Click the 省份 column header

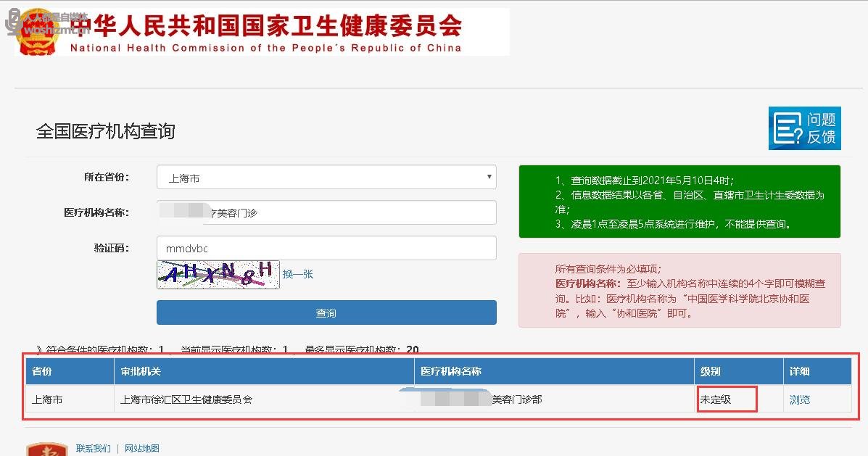42,371
